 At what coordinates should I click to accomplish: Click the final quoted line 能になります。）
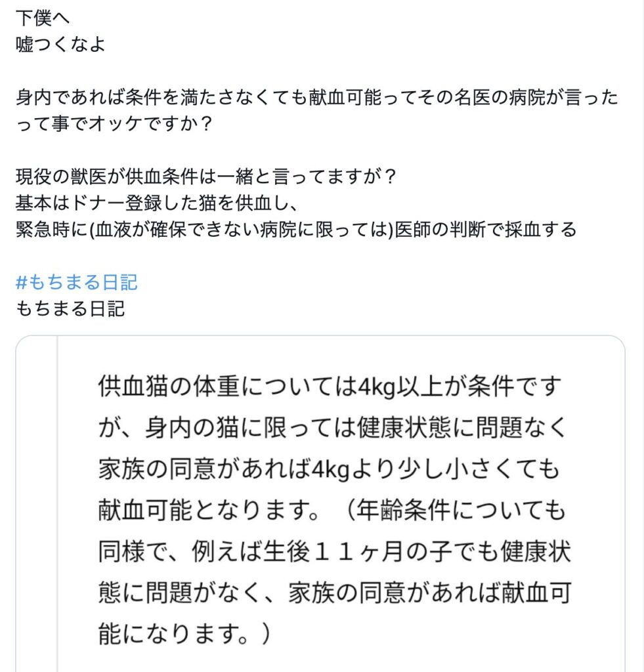(184, 633)
